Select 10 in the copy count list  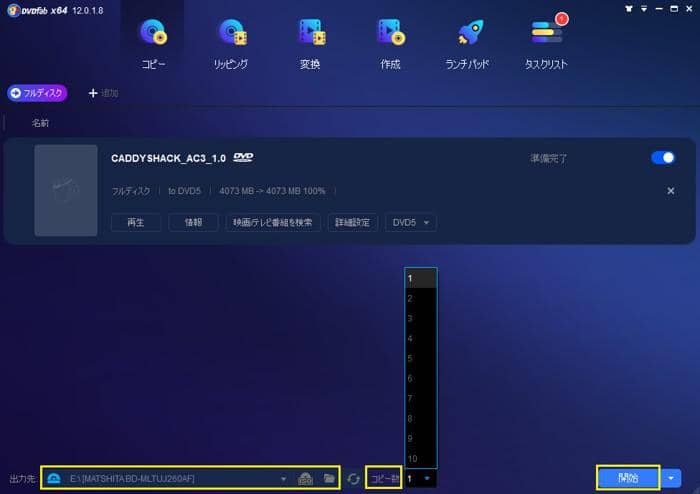[x=421, y=458]
